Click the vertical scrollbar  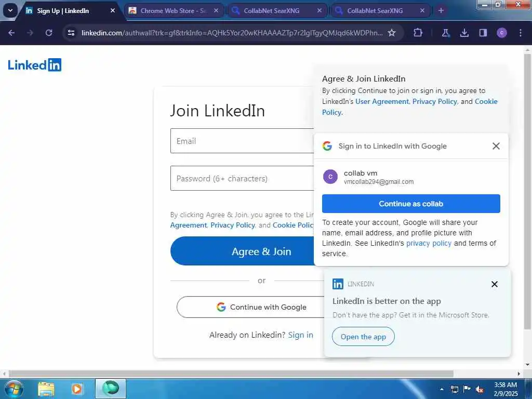[x=527, y=192]
